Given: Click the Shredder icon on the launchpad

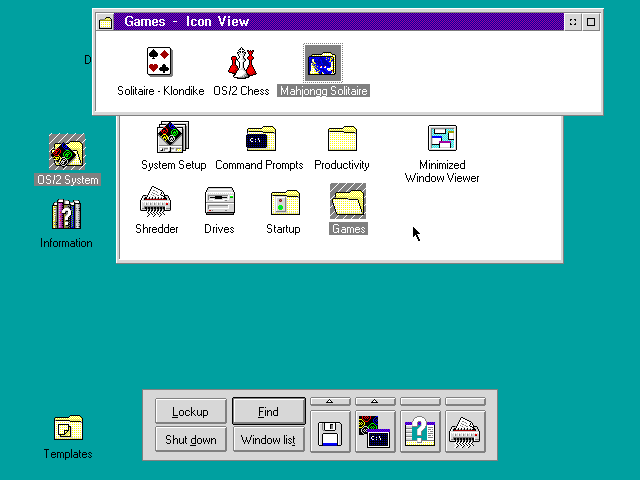Looking at the screenshot, I should click(465, 432).
